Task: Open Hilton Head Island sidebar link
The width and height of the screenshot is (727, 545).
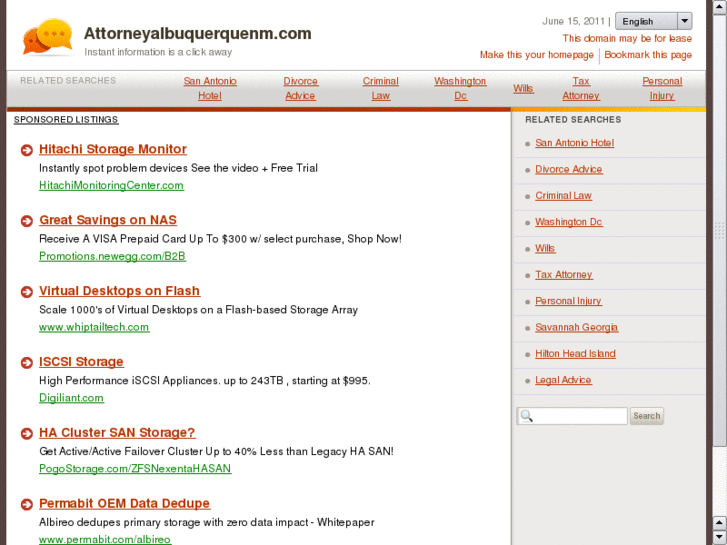Action: point(575,353)
